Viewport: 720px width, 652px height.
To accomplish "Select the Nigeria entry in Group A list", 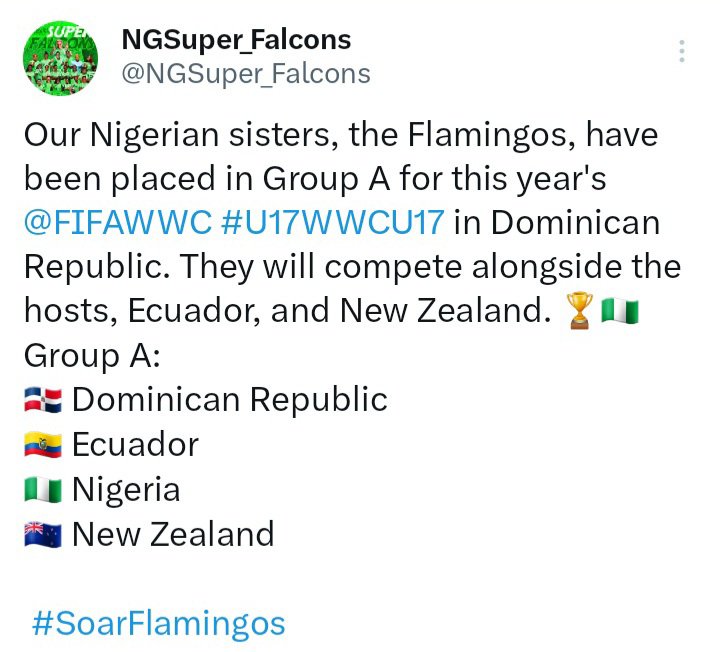I will (126, 489).
